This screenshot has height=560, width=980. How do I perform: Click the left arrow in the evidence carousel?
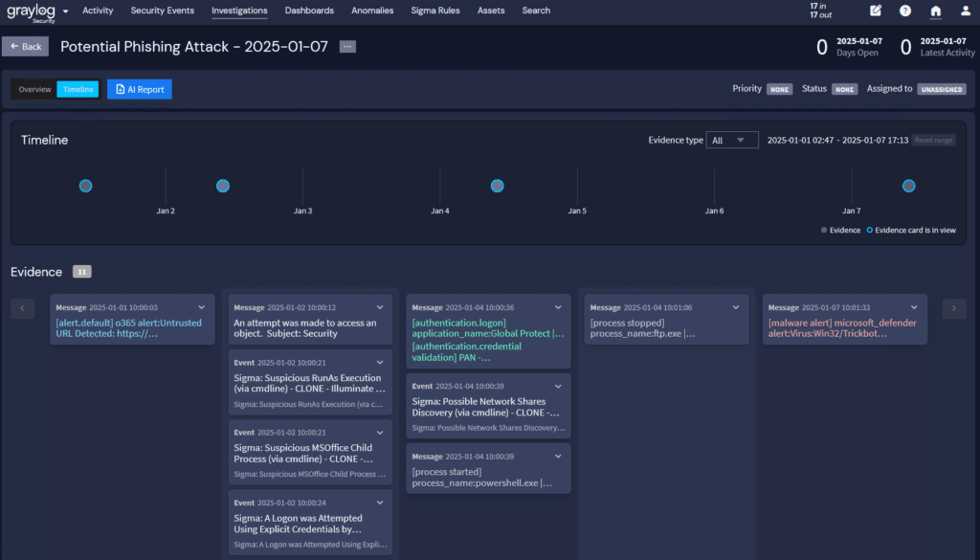coord(22,308)
